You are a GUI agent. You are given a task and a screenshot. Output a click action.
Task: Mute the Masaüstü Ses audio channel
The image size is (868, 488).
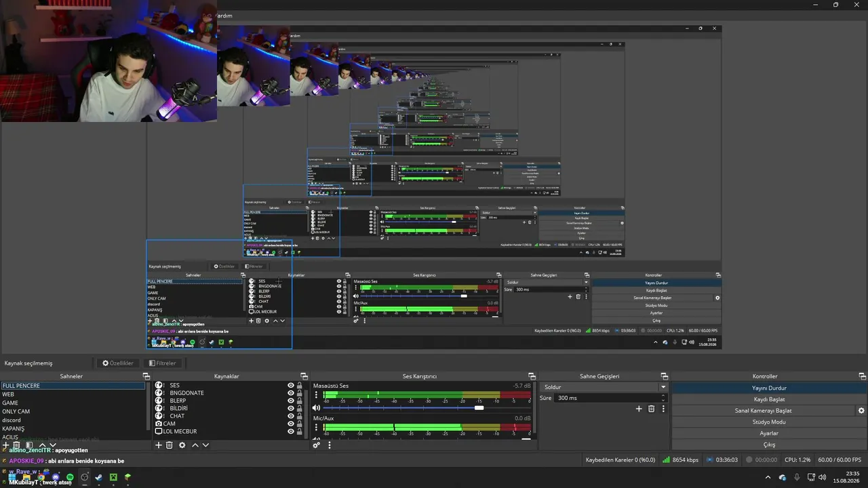pos(316,408)
